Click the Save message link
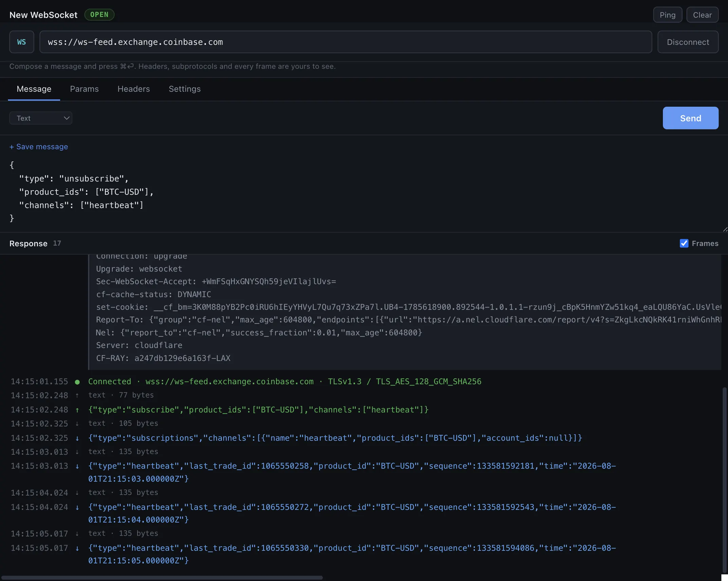 39,146
